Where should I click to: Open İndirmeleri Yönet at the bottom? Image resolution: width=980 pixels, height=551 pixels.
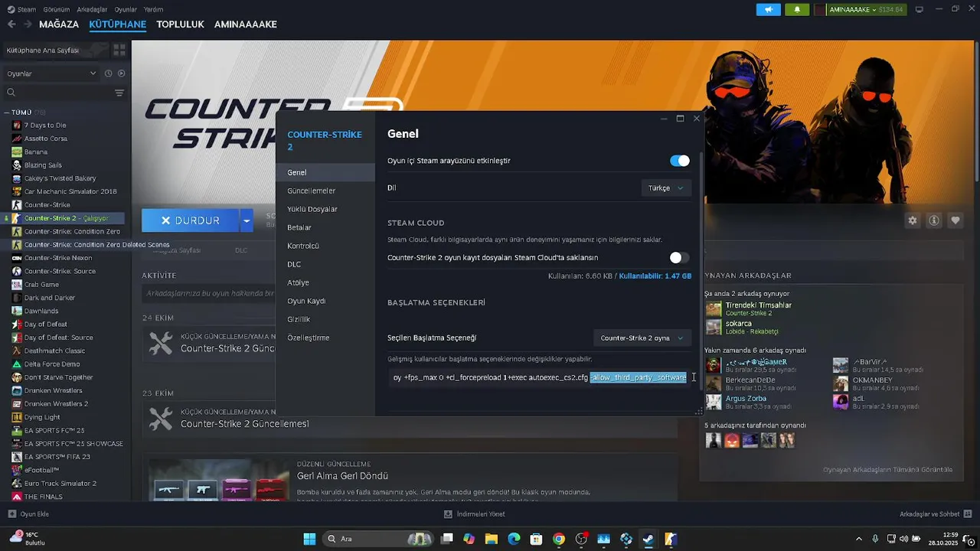click(x=475, y=514)
